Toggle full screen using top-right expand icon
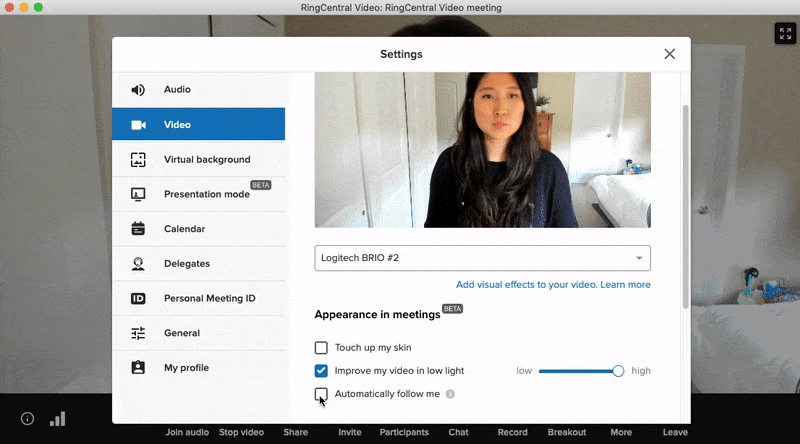 (x=784, y=34)
